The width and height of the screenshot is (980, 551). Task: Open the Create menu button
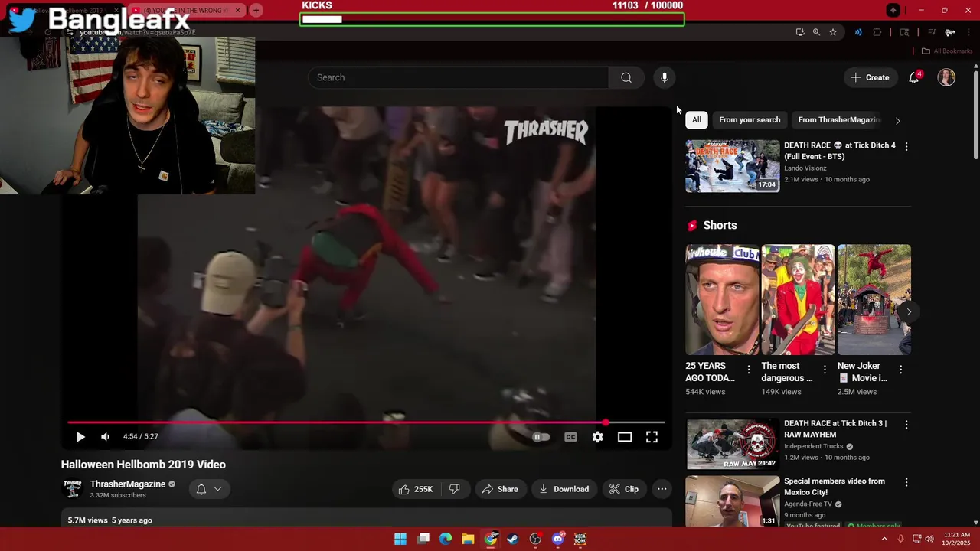[871, 77]
